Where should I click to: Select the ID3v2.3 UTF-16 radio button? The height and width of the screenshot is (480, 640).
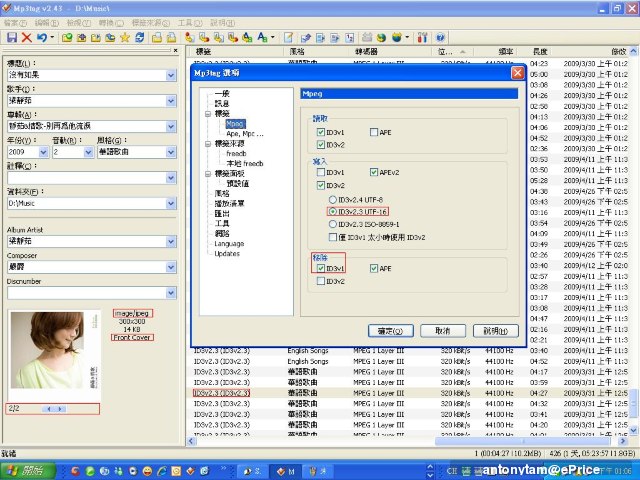[x=333, y=211]
